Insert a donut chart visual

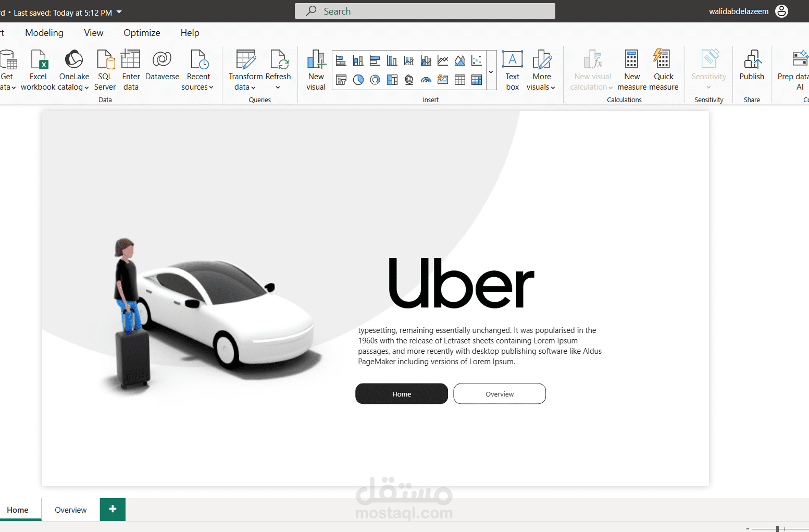(x=375, y=80)
